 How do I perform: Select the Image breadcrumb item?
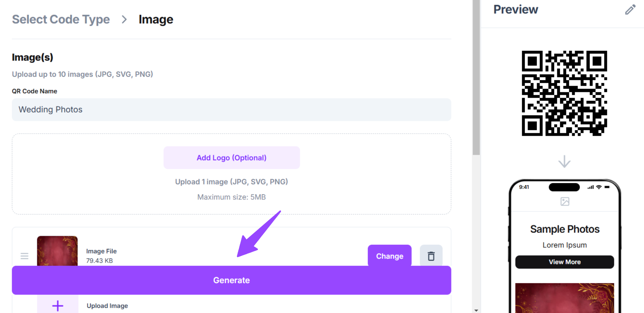click(x=156, y=19)
